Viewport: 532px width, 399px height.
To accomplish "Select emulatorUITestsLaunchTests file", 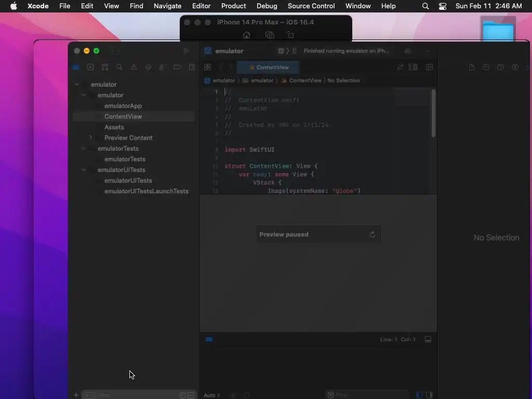I will [146, 191].
